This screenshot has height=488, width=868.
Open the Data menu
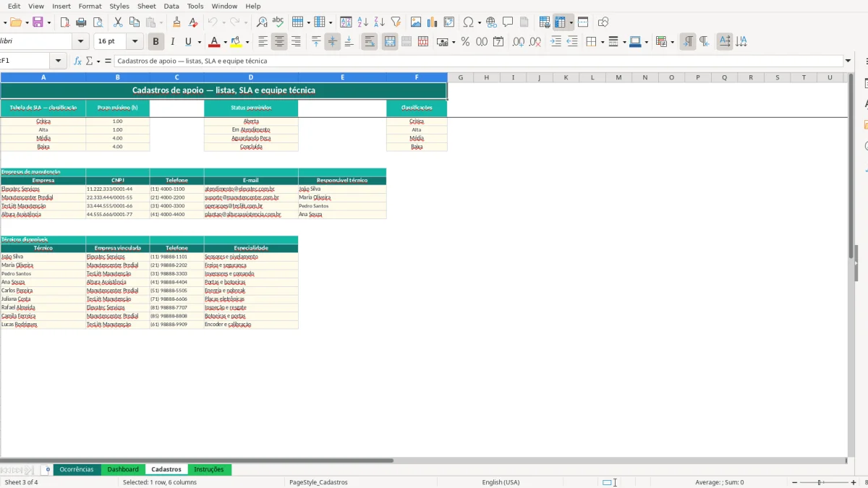pos(171,6)
